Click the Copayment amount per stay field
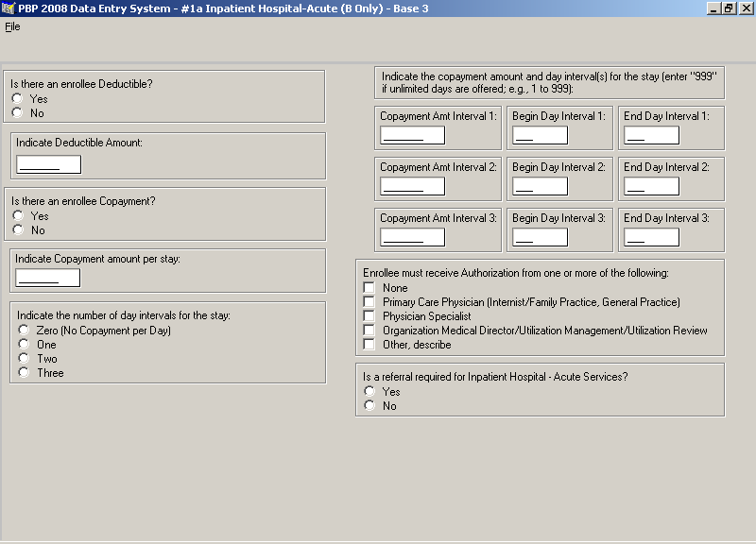The image size is (756, 544). 48,278
